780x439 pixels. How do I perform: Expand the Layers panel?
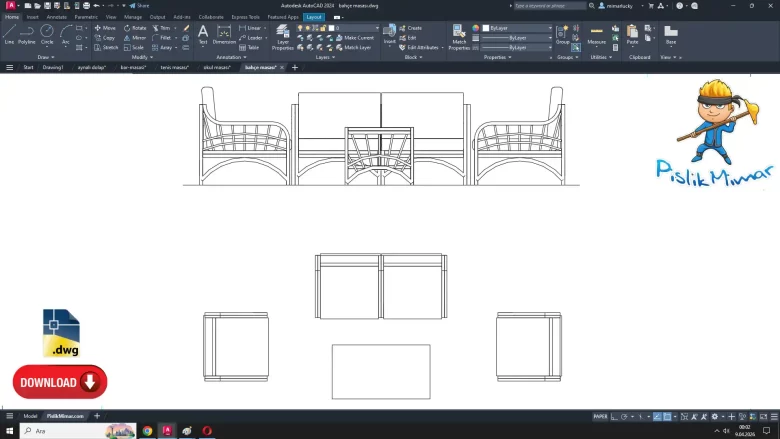[x=325, y=57]
